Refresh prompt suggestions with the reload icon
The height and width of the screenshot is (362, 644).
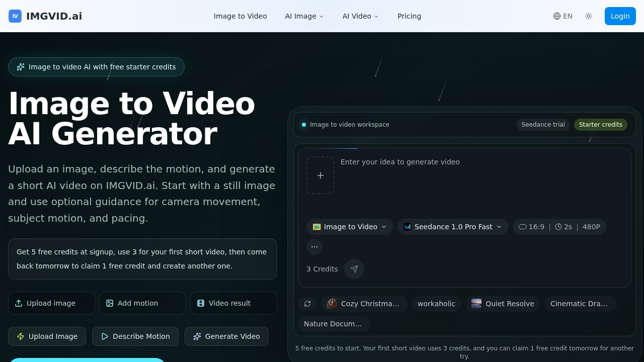coord(307,304)
